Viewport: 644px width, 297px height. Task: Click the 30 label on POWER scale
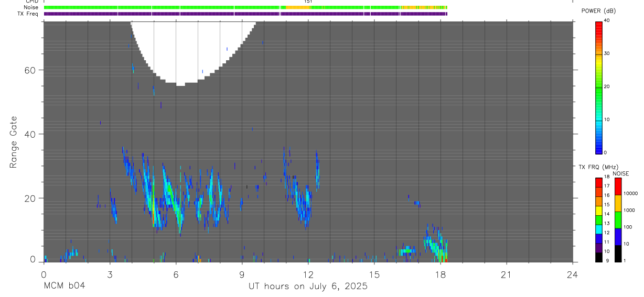(x=607, y=53)
